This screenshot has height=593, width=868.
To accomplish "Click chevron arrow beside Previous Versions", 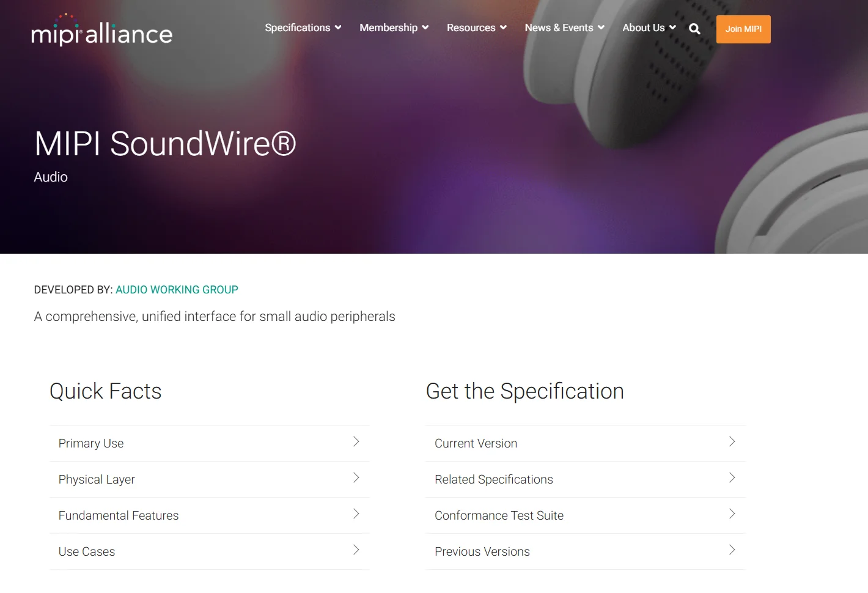I will [x=732, y=550].
